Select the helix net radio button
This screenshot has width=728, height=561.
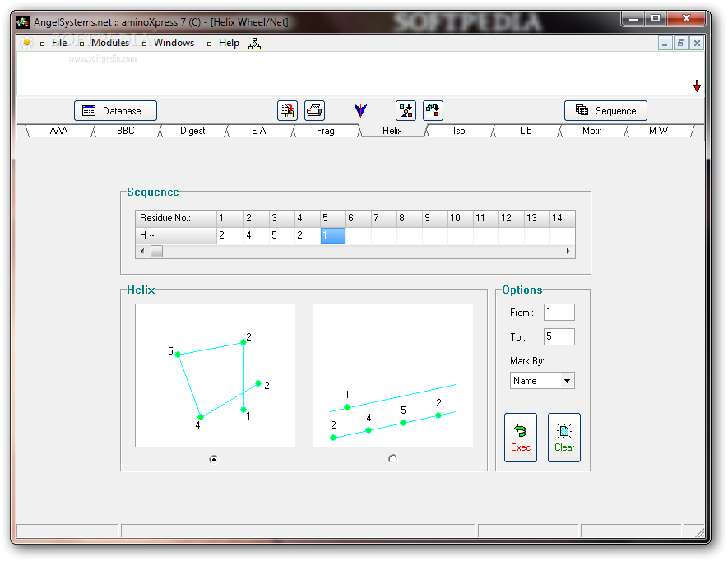pos(392,459)
